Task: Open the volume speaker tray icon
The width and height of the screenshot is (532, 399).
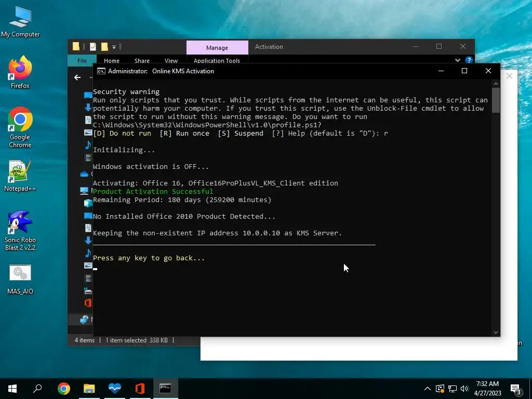Action: [464, 389]
